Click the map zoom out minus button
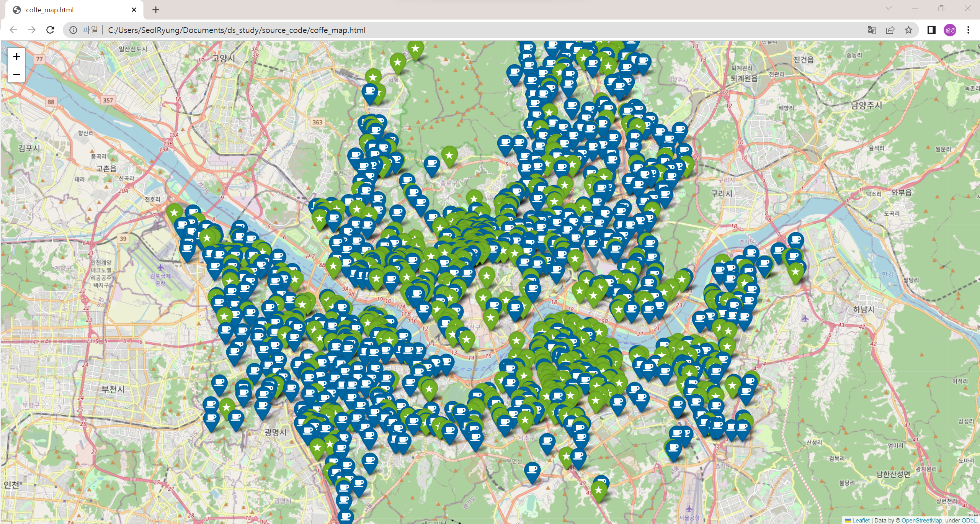 [x=16, y=74]
